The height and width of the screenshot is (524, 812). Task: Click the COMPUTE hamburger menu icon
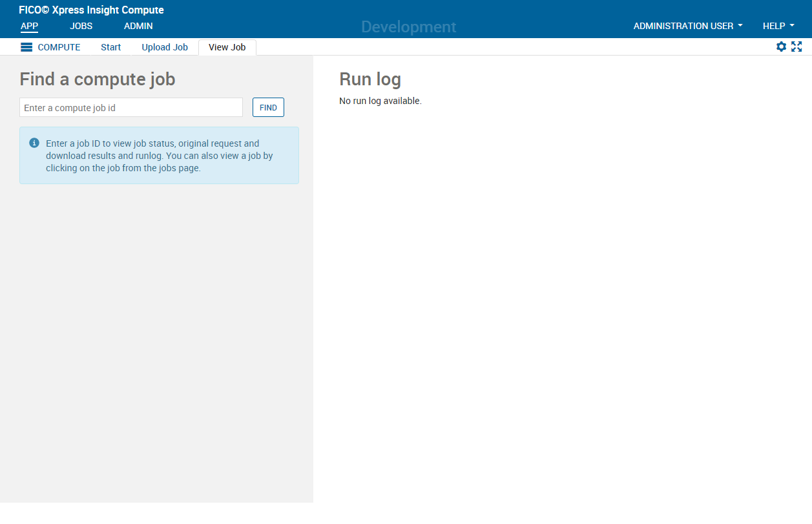[x=26, y=47]
